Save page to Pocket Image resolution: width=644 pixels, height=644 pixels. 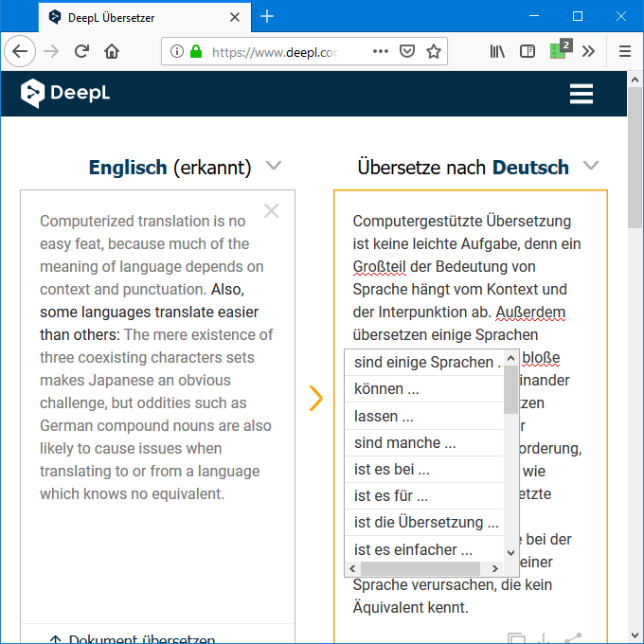(x=407, y=51)
